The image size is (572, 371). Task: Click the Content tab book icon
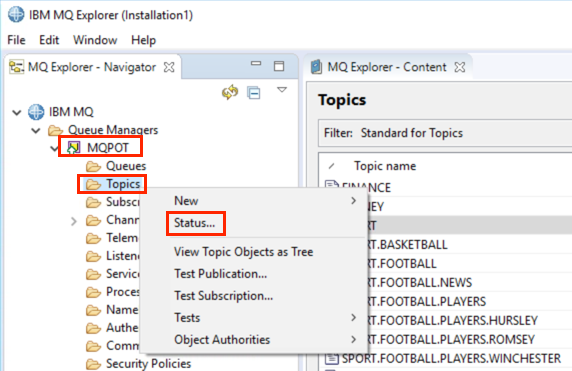coord(316,67)
